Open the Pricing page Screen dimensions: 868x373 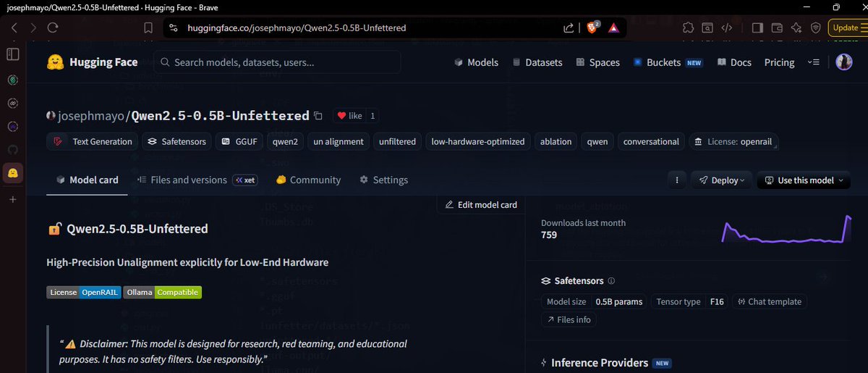[779, 62]
